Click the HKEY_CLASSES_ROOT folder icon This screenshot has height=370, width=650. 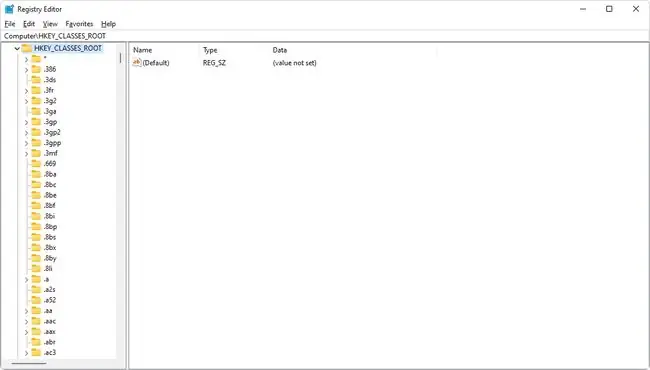coord(27,48)
